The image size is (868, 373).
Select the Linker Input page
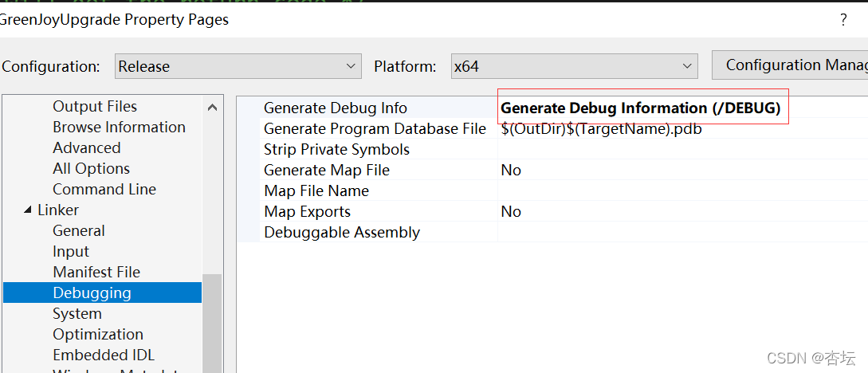coord(71,251)
